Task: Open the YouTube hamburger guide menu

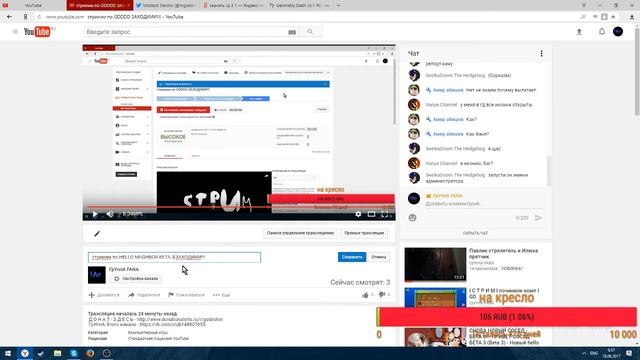Action: pos(15,32)
